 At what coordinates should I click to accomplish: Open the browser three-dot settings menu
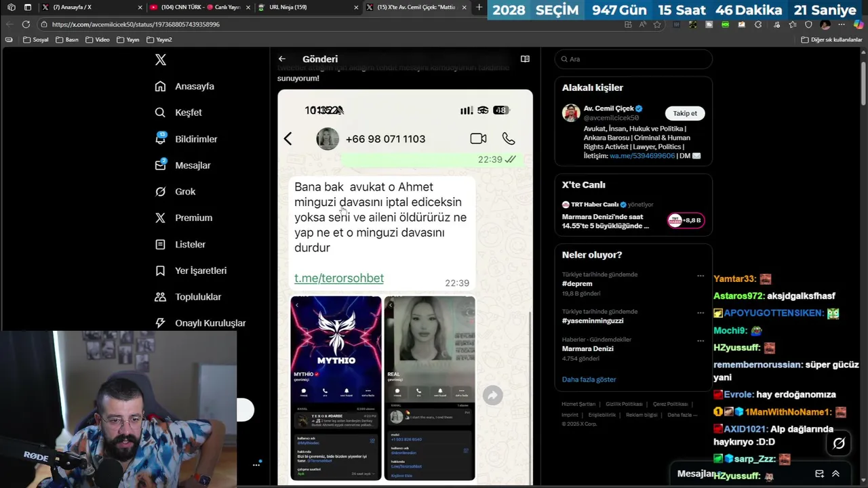[x=842, y=24]
